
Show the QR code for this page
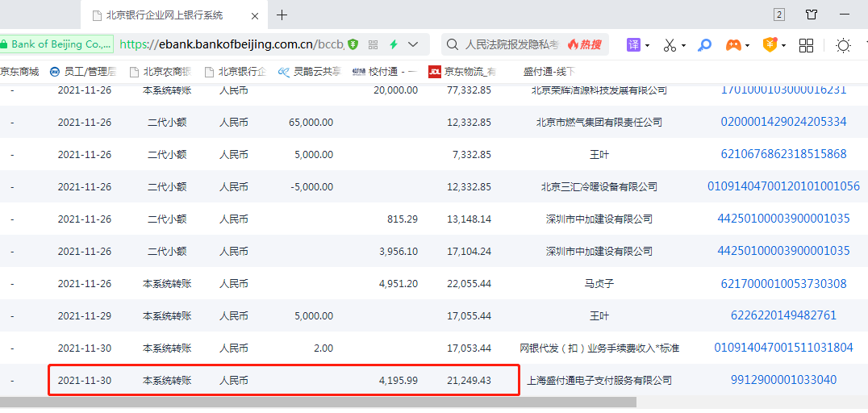pyautogui.click(x=373, y=44)
